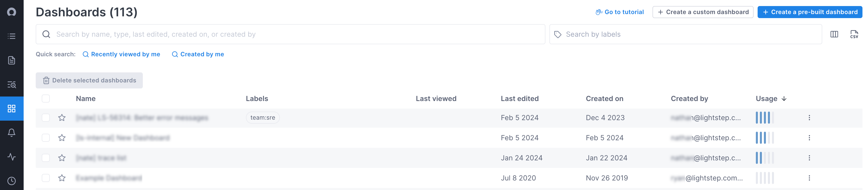This screenshot has width=868, height=190.
Task: Run the Recently viewed by me quick search
Action: (121, 54)
